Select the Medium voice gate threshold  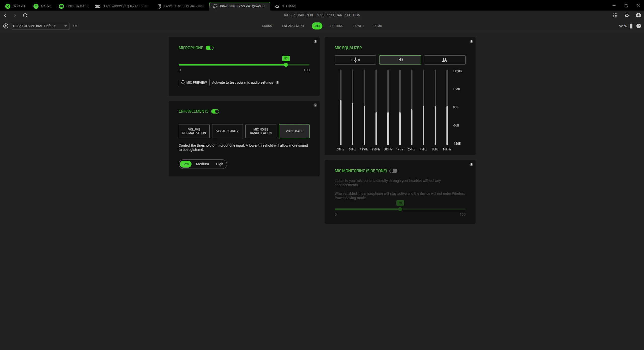(202, 164)
